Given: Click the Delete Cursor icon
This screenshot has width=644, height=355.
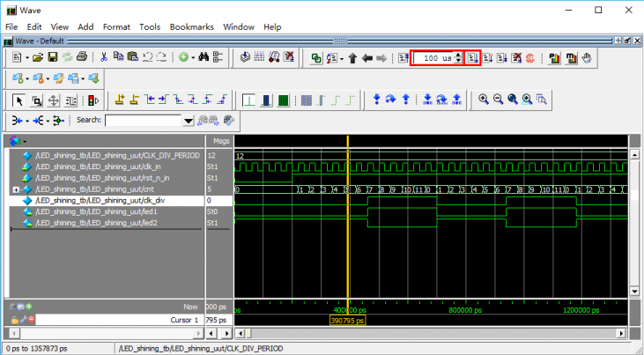Looking at the screenshot, I should 134,100.
